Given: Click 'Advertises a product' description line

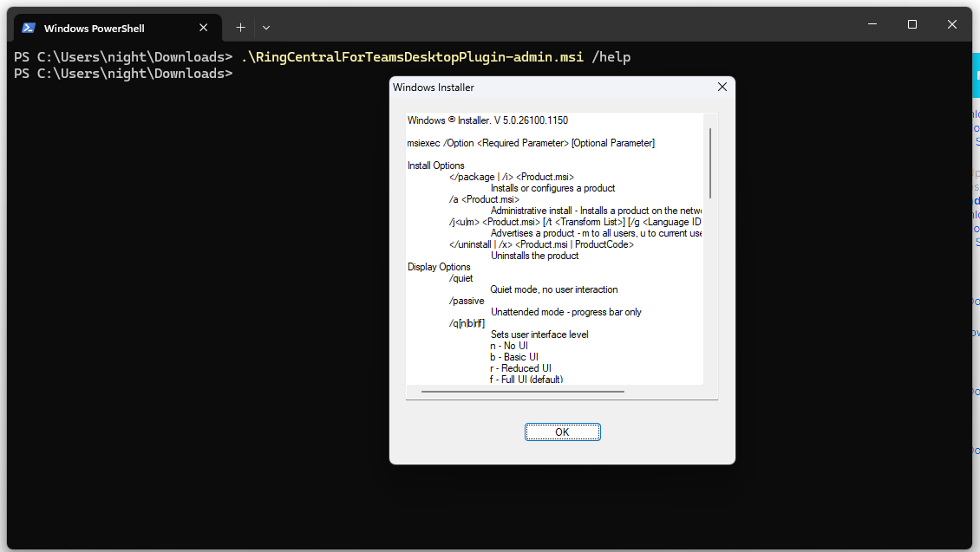Looking at the screenshot, I should [x=596, y=234].
